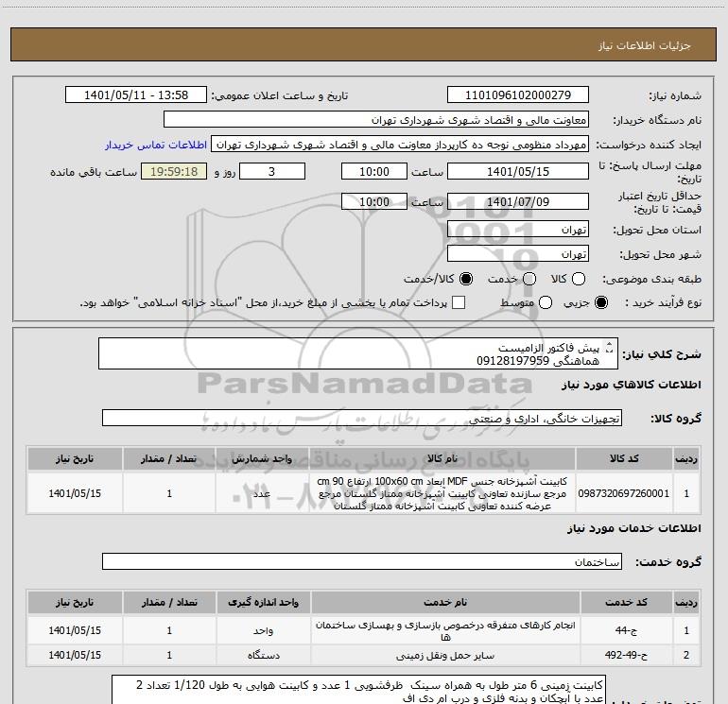The height and width of the screenshot is (704, 728).
Task: Click service code ج-49-492 cell
Action: [626, 655]
